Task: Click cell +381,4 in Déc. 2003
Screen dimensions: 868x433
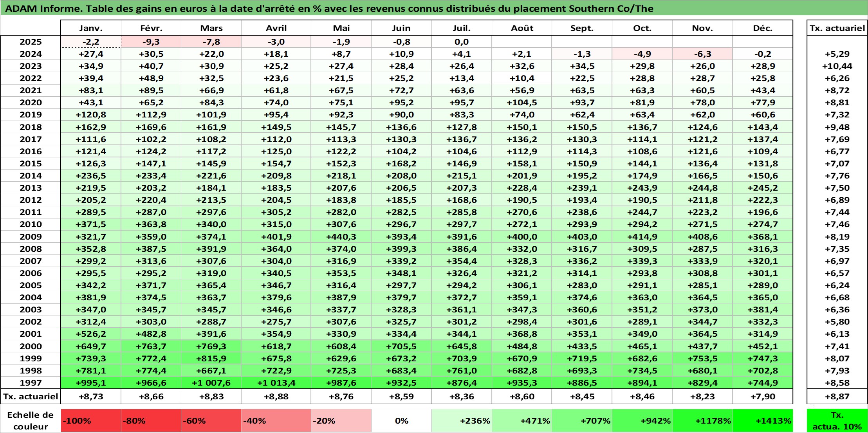Action: click(x=763, y=310)
